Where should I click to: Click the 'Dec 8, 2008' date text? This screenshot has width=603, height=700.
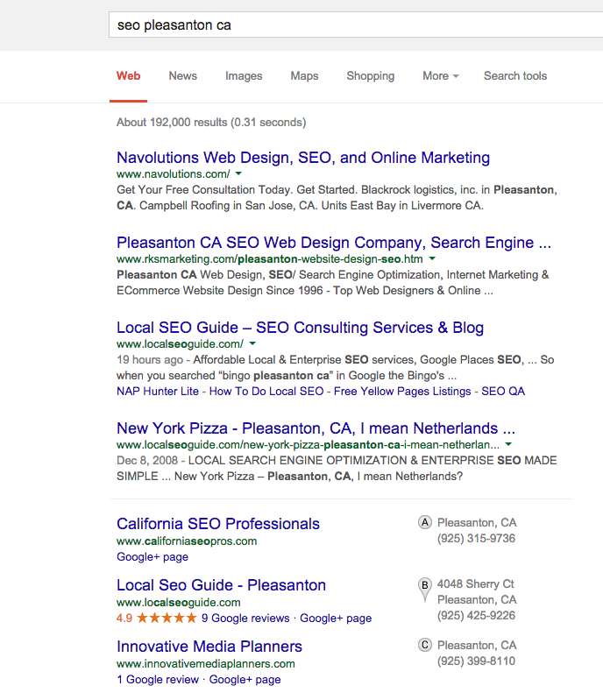pos(147,460)
